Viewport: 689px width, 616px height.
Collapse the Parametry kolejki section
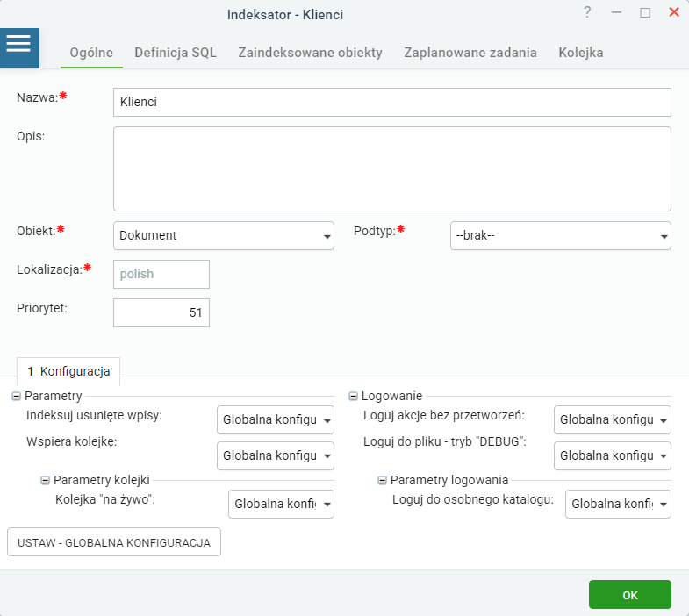[46, 480]
